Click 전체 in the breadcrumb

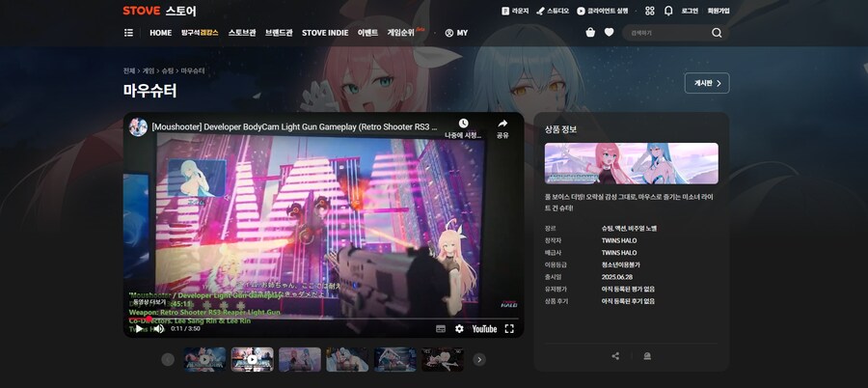(x=128, y=71)
